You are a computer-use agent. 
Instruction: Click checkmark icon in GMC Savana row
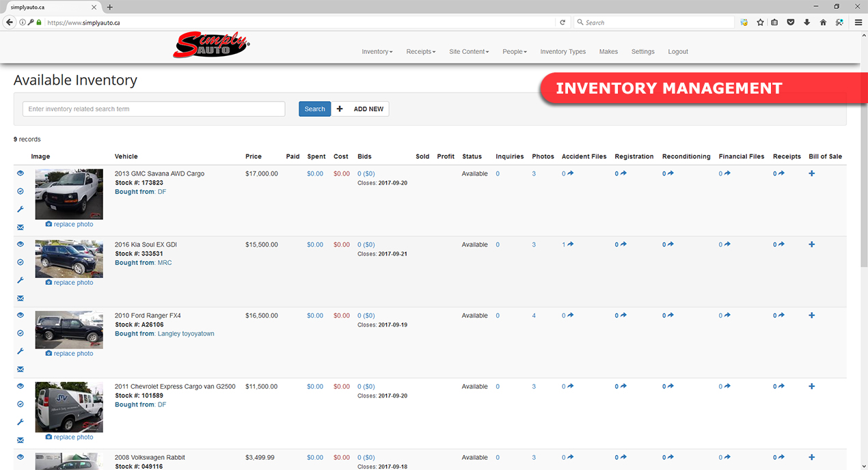click(x=21, y=191)
